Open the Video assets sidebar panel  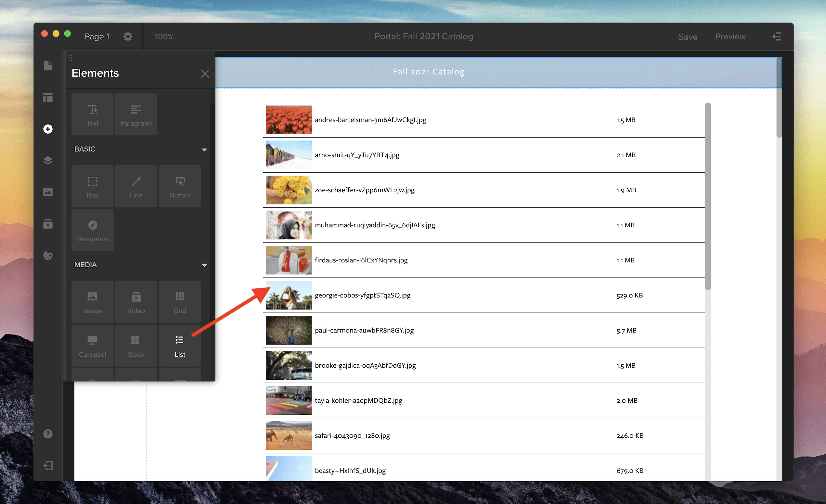[48, 224]
